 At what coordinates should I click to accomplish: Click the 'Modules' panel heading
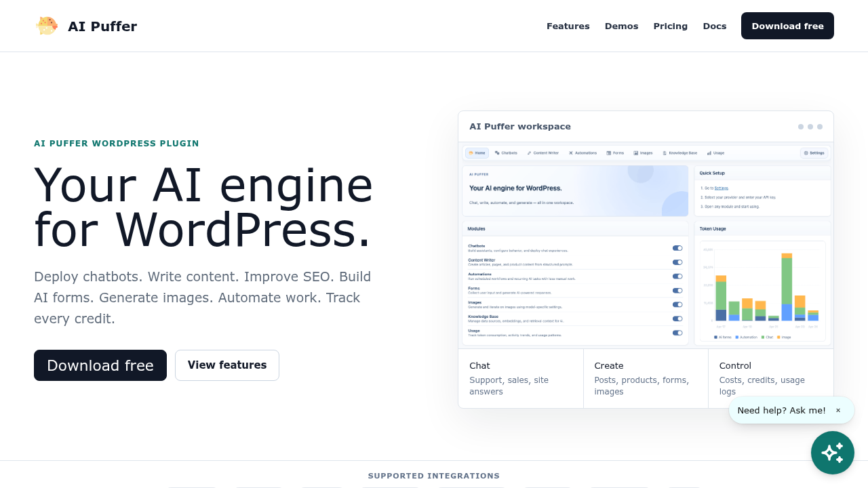477,229
